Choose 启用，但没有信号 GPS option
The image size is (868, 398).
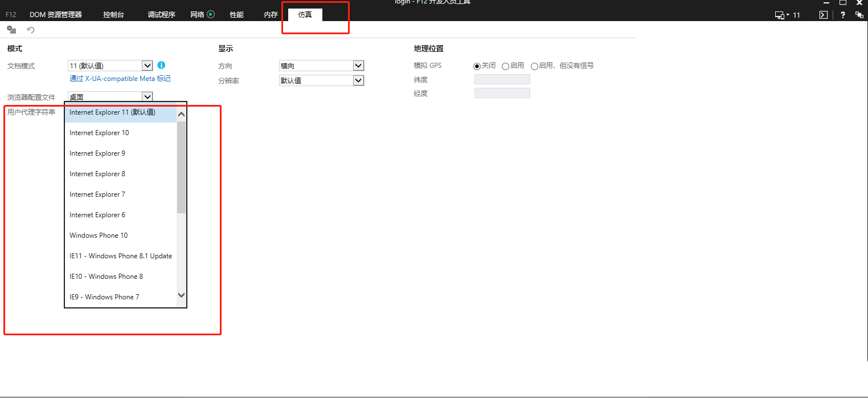(x=534, y=66)
